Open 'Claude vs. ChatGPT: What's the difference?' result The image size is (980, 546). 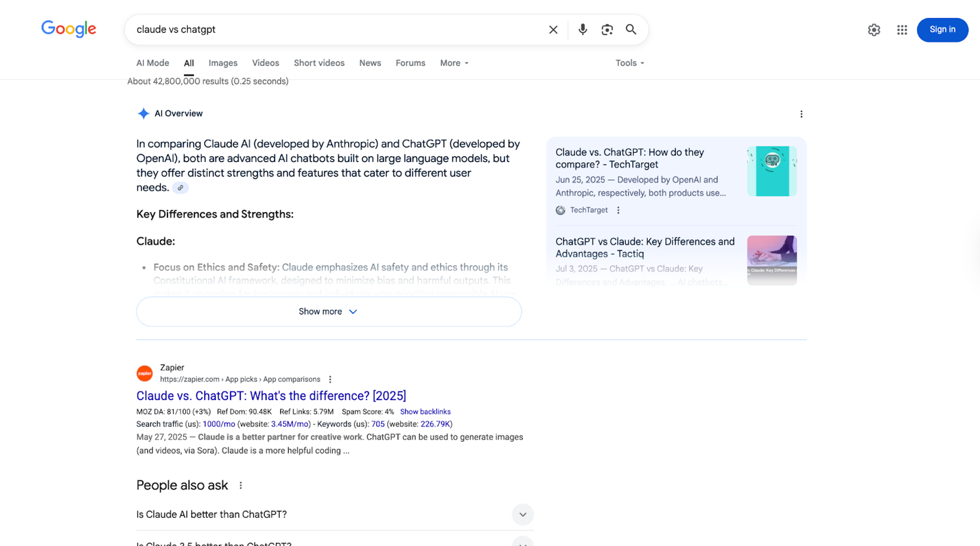coord(271,396)
